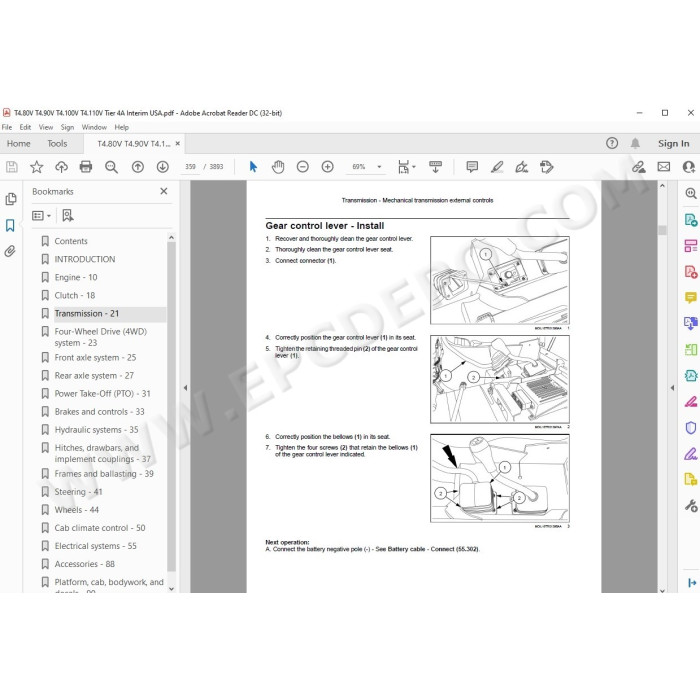700x700 pixels.
Task: Click bookmarks list scroll down arrow
Action: click(x=171, y=589)
